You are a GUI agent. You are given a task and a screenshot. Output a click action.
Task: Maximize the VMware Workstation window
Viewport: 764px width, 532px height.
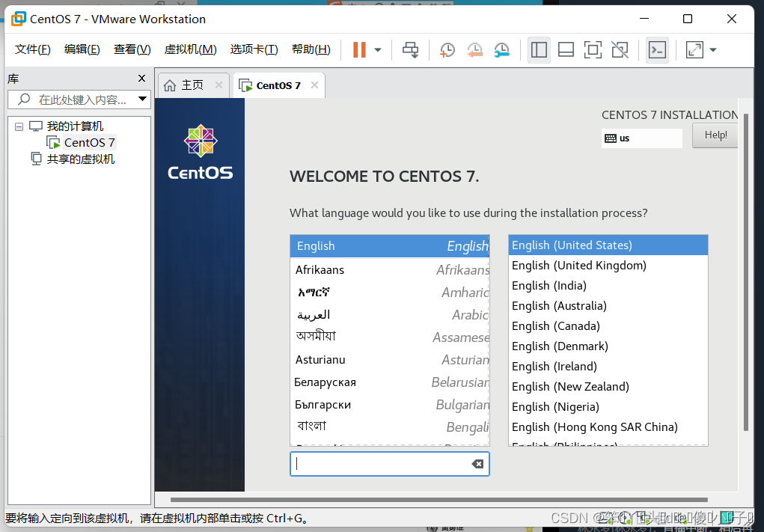click(x=688, y=19)
